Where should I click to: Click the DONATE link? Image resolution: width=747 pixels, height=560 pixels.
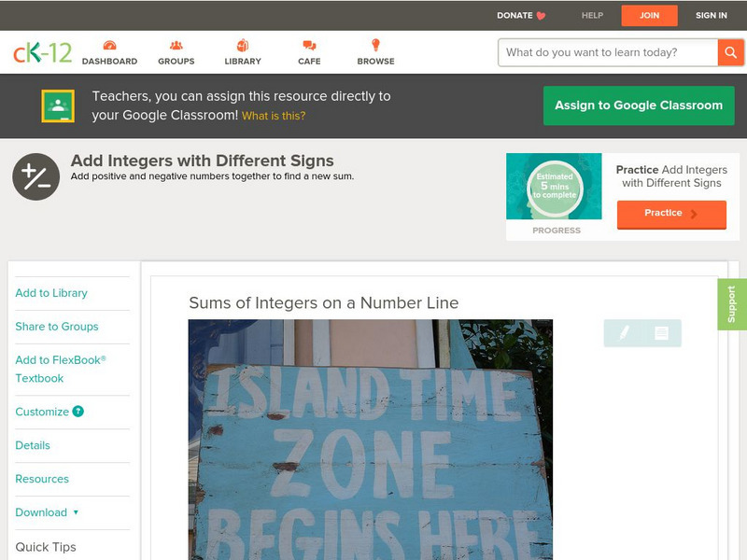point(514,15)
